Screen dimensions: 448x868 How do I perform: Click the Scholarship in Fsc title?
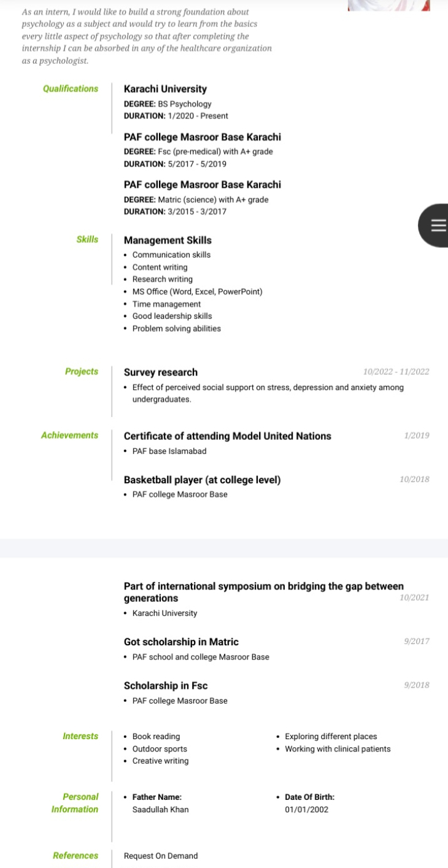pyautogui.click(x=166, y=686)
